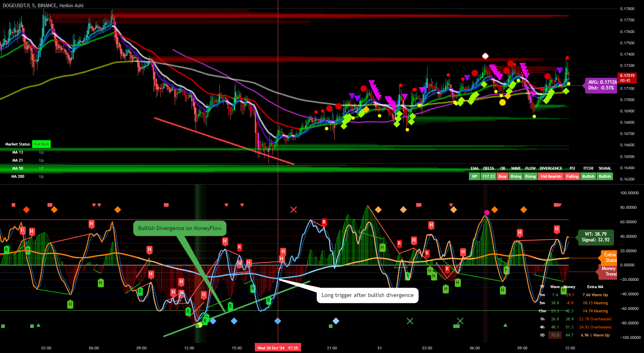The height and width of the screenshot is (353, 644).
Task: Click the large yellow circle below the price candles
Action: (x=502, y=102)
